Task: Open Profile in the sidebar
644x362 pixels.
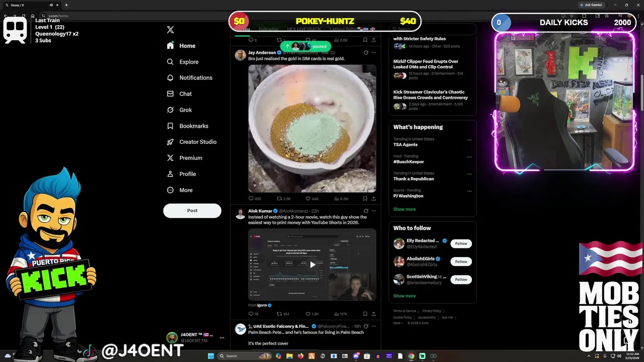Action: pyautogui.click(x=181, y=174)
